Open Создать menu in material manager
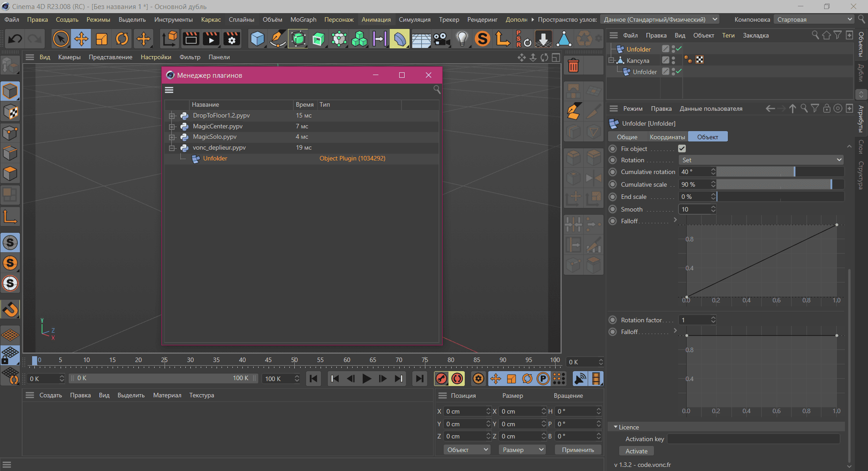Screen dimensions: 868x471 point(51,395)
